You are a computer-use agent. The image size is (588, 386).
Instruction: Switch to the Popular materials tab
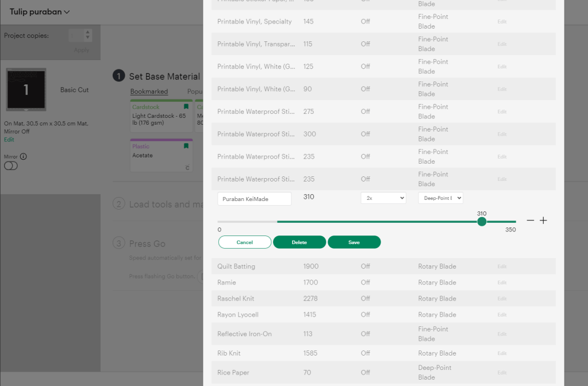[x=195, y=91]
